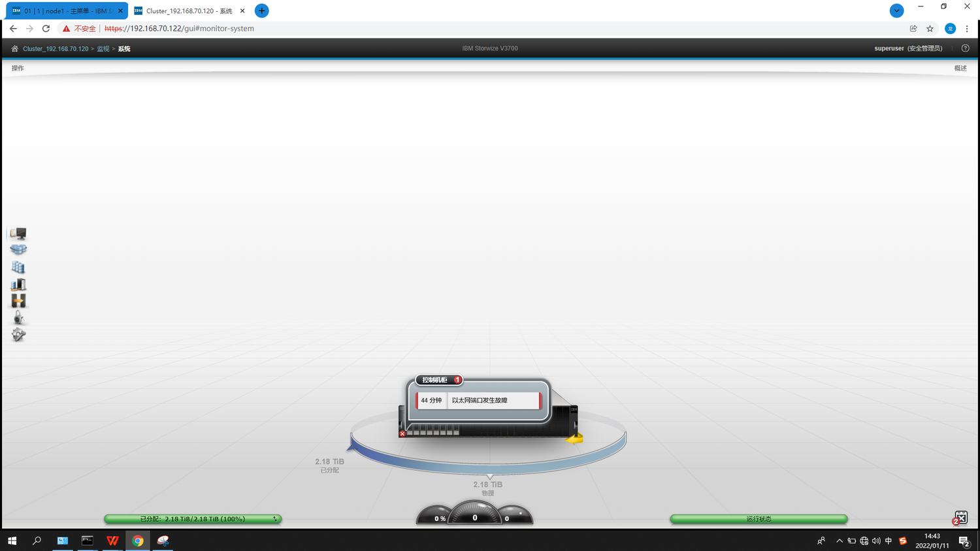Open Windows notification center
The height and width of the screenshot is (551, 980).
click(964, 541)
